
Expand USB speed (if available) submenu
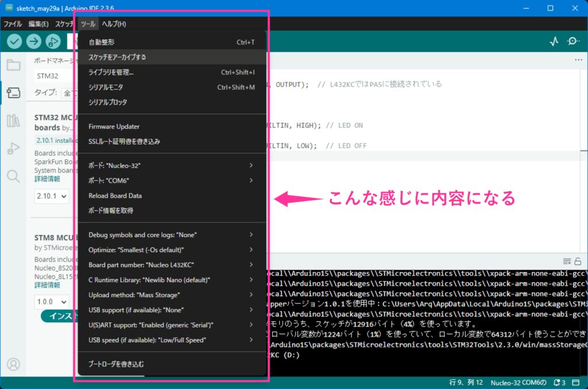172,340
